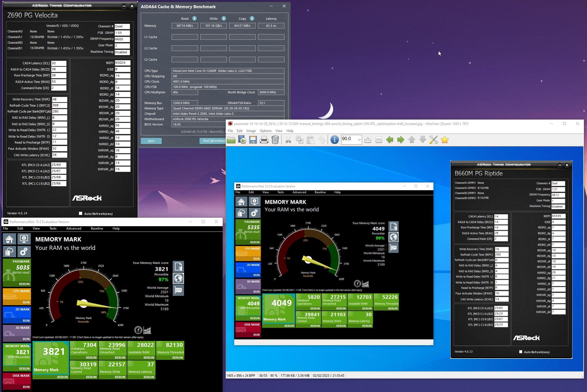Close the Z690 ASRock Timing Configurator window
This screenshot has width=587, height=392.
click(x=132, y=6)
